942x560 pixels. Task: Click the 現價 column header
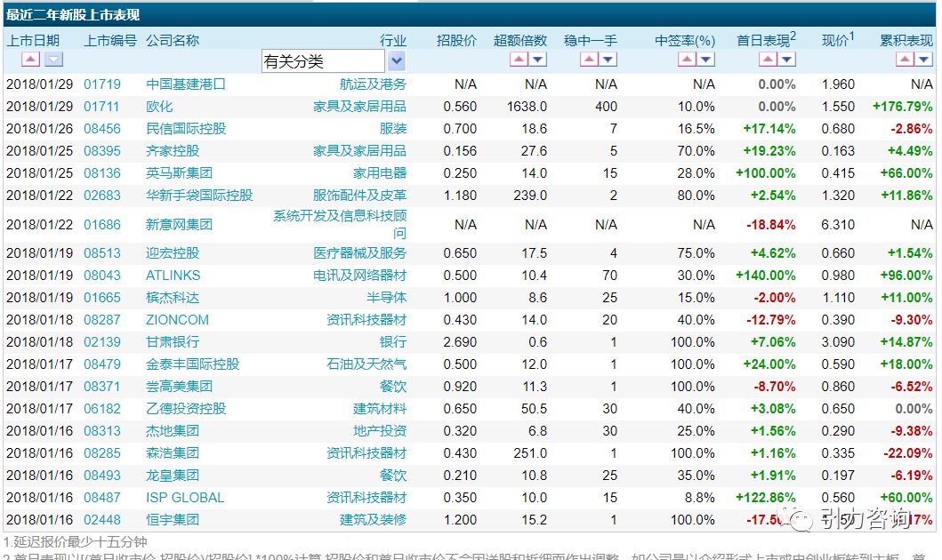click(837, 40)
